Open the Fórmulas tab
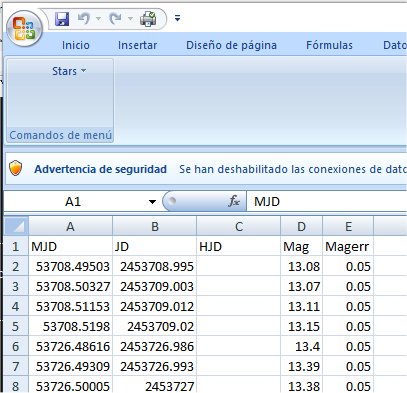 click(x=329, y=45)
